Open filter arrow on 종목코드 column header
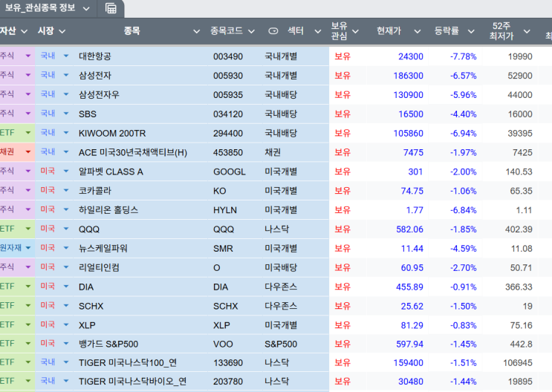Viewport: 552px width, 392px height. pos(251,31)
